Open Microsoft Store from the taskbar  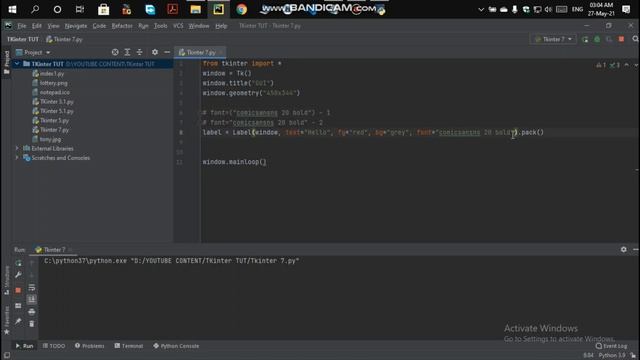point(104,9)
